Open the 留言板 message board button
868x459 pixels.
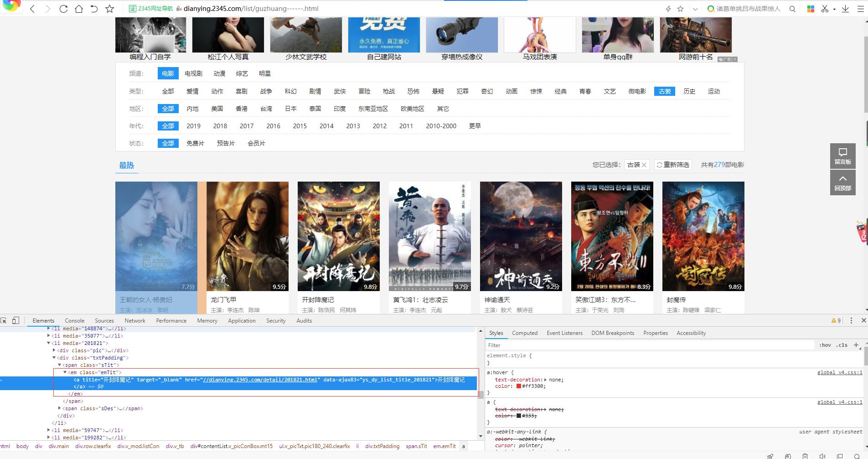(x=842, y=156)
